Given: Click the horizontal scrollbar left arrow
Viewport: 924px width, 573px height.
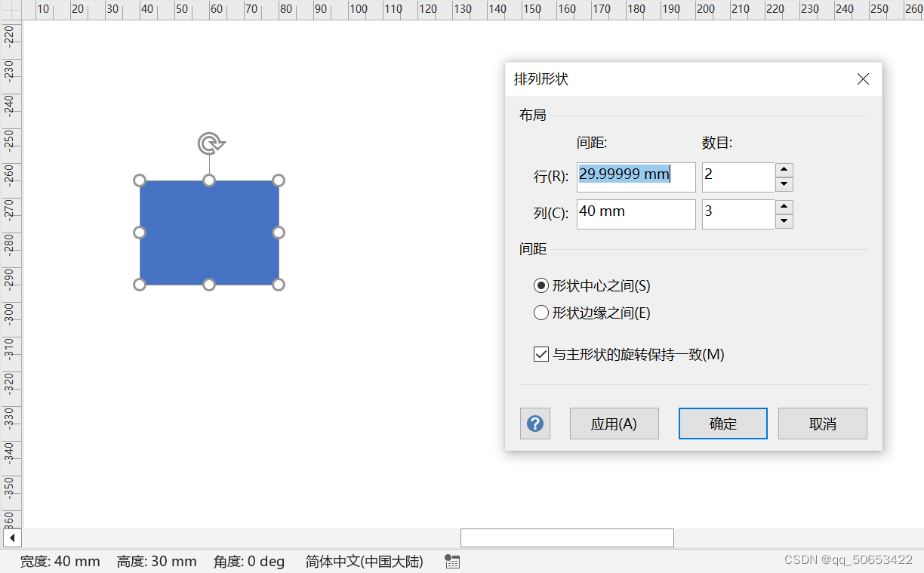Looking at the screenshot, I should [x=12, y=538].
